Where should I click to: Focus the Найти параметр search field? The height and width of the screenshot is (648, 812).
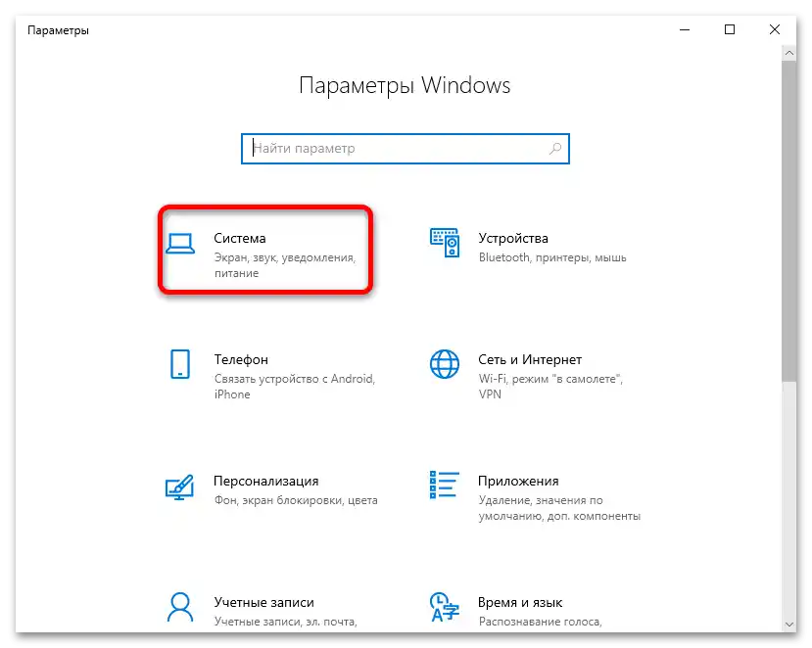406,149
